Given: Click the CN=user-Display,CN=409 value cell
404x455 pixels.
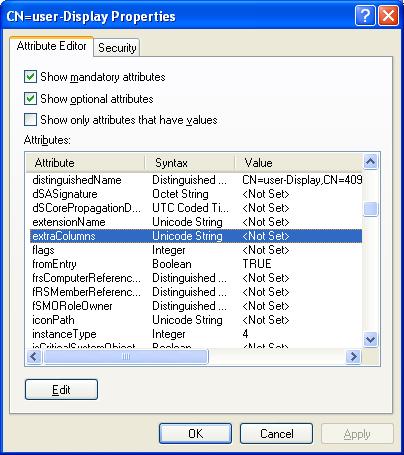Looking at the screenshot, I should (x=302, y=180).
